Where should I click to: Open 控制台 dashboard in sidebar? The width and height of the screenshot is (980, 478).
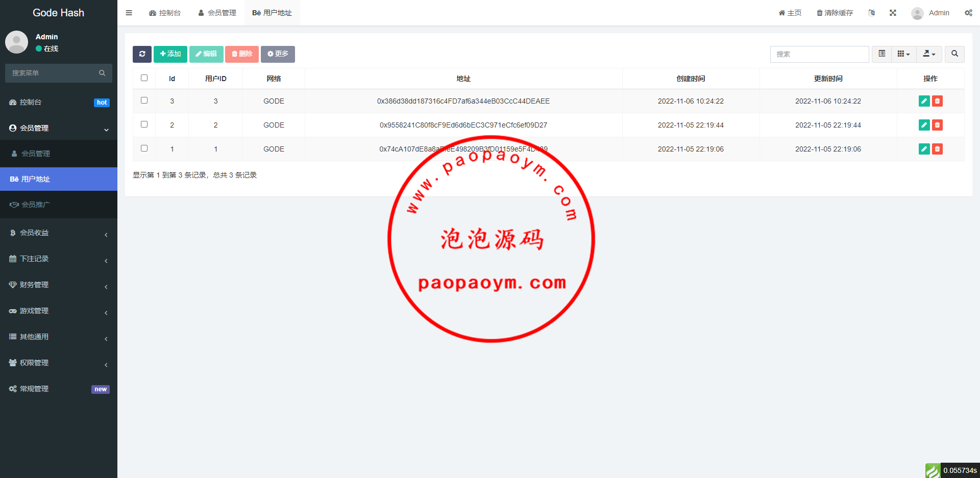(x=59, y=102)
